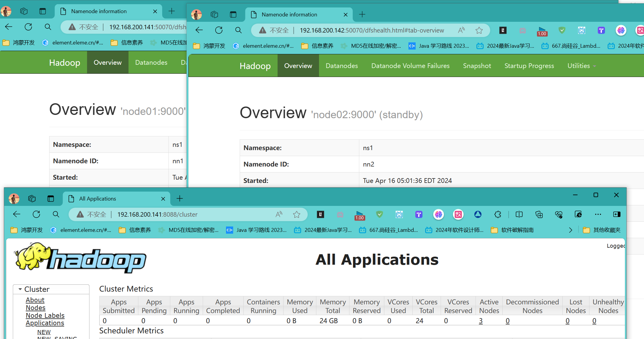Refresh the node02 Namenode page
644x339 pixels.
[219, 30]
